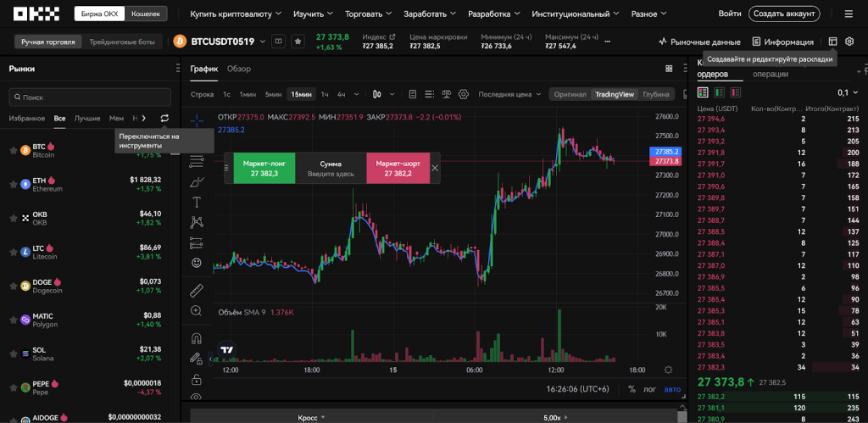Add BTCUSDT0519 to favorites star

pos(298,42)
